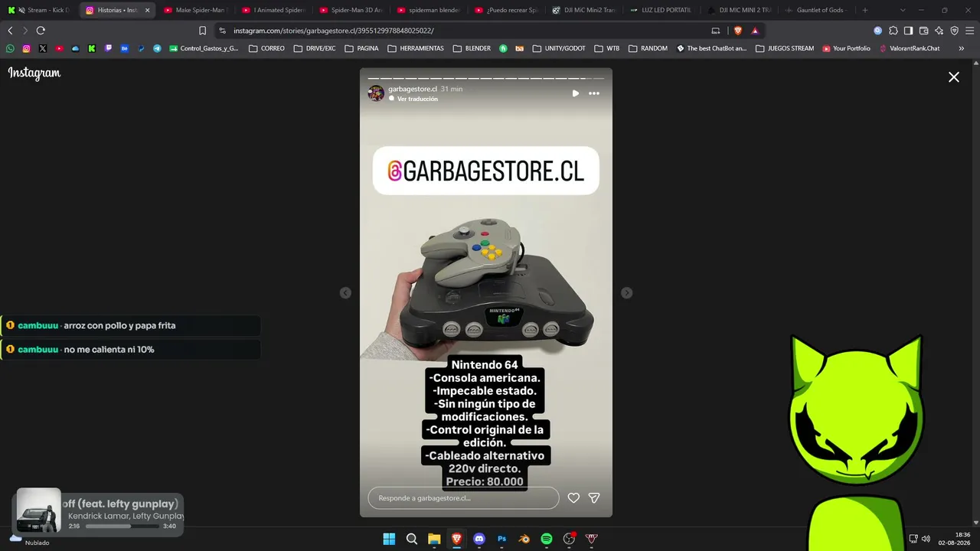Open the tab search dropdown arrow
The height and width of the screenshot is (551, 980).
tap(903, 10)
